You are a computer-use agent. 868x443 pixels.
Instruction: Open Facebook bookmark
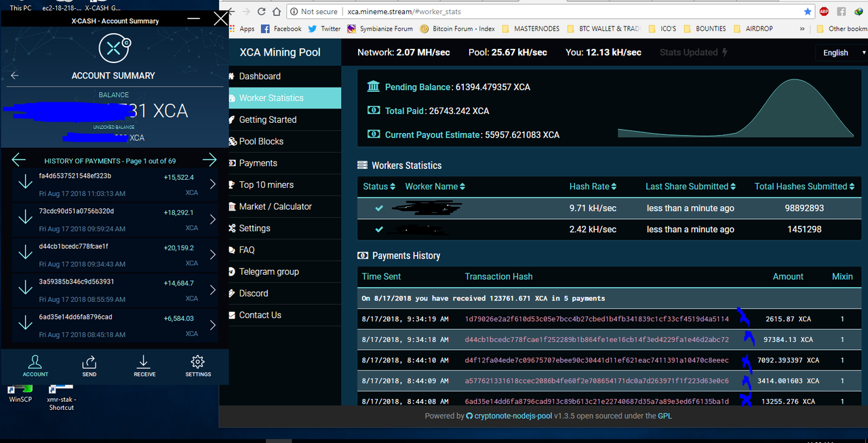[281, 28]
